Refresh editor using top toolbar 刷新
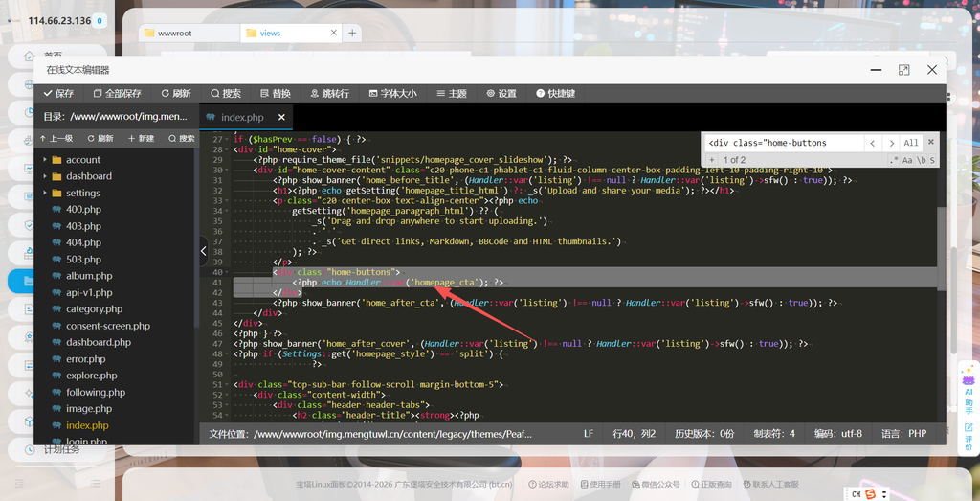 click(x=176, y=94)
